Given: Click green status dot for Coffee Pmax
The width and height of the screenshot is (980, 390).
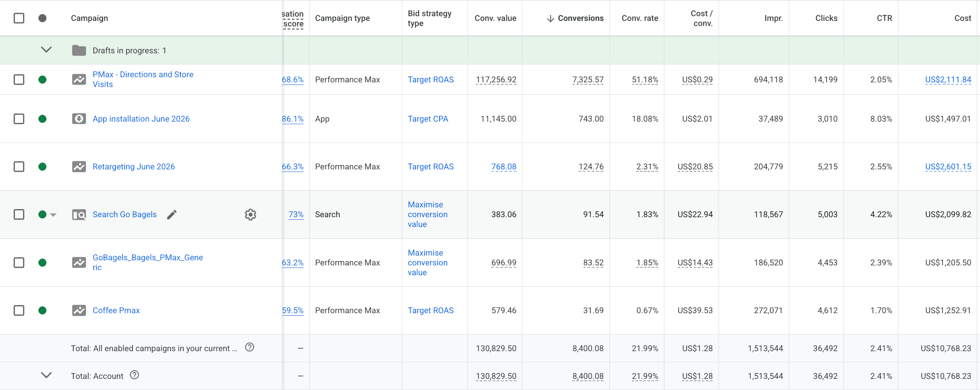Looking at the screenshot, I should coord(42,310).
